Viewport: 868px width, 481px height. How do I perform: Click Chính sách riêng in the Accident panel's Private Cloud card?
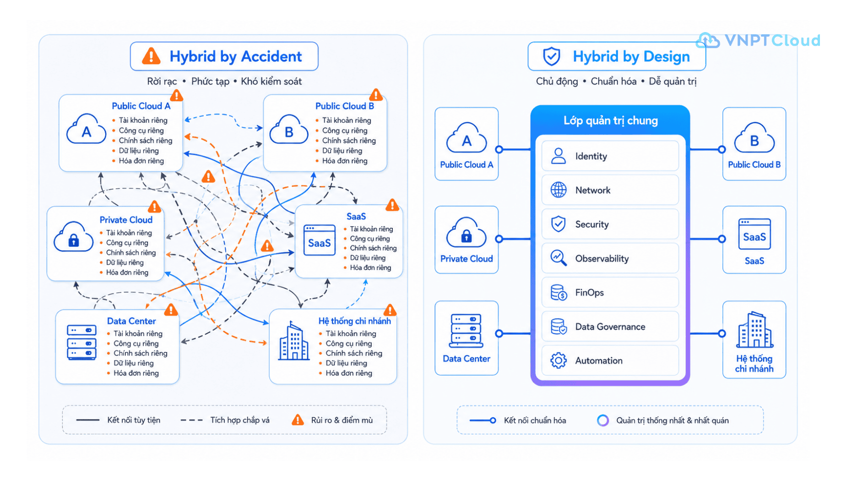[x=131, y=252]
